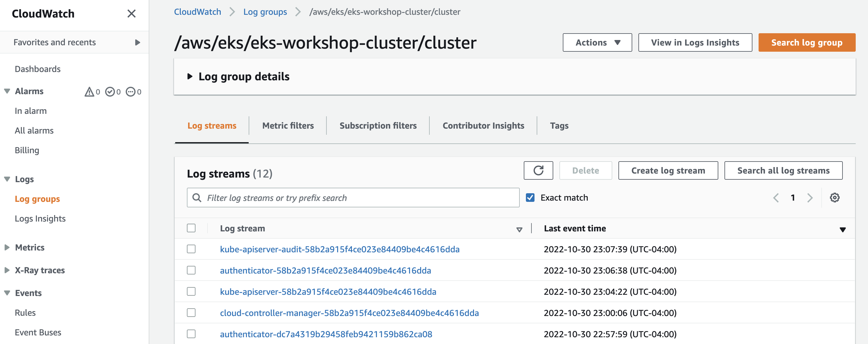Disable the Exact match checkbox
This screenshot has width=868, height=344.
tap(530, 198)
